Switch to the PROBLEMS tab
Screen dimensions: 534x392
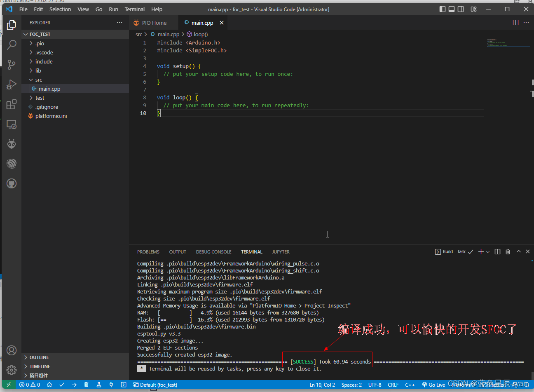click(x=148, y=252)
